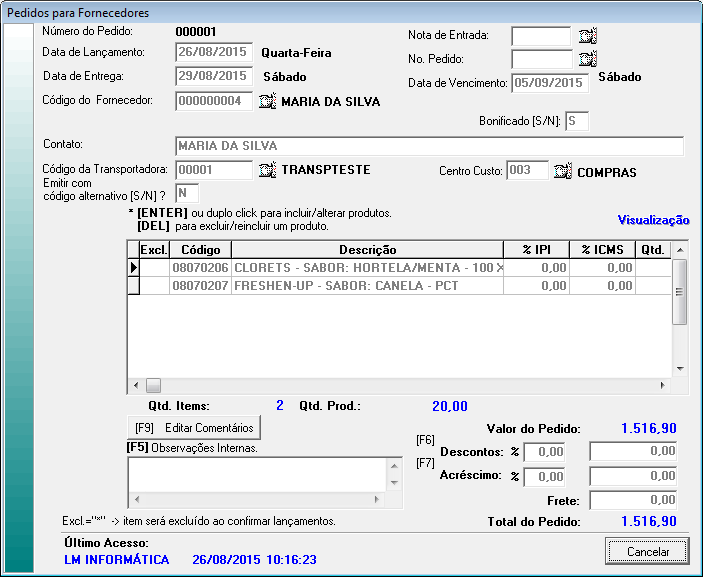Click the Cancelar button
This screenshot has width=703, height=577.
[x=647, y=551]
